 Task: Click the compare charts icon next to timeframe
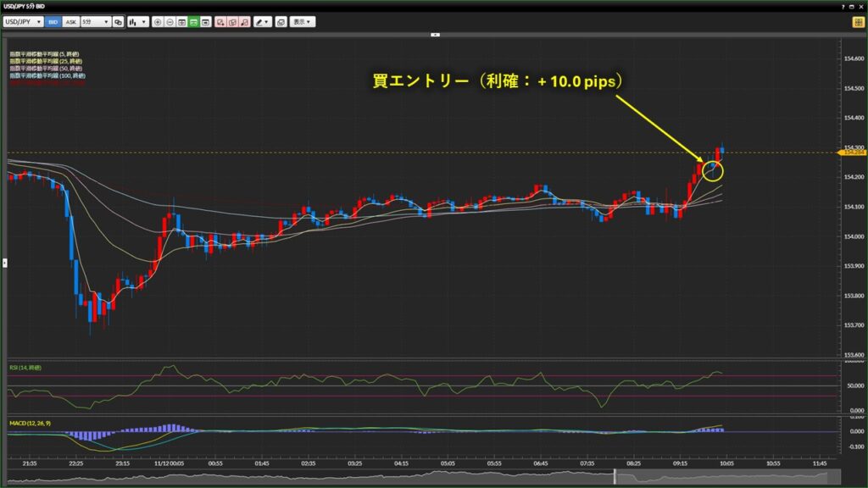tap(119, 21)
